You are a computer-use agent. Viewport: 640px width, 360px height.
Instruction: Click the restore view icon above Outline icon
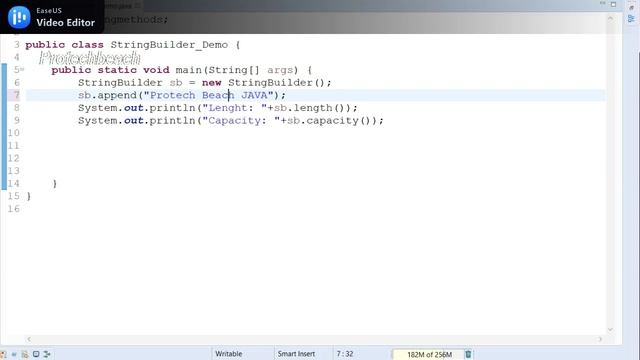[x=631, y=7]
